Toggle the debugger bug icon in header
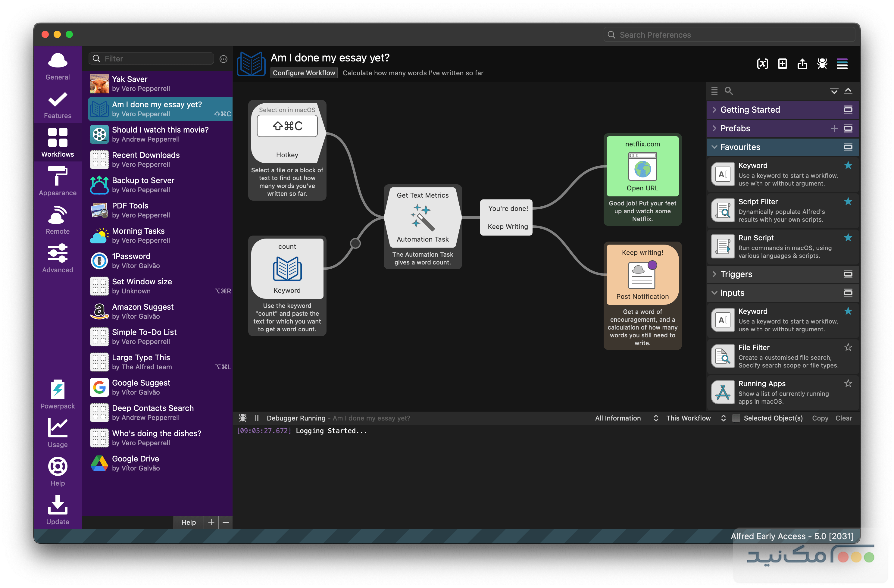The image size is (894, 588). pyautogui.click(x=822, y=64)
